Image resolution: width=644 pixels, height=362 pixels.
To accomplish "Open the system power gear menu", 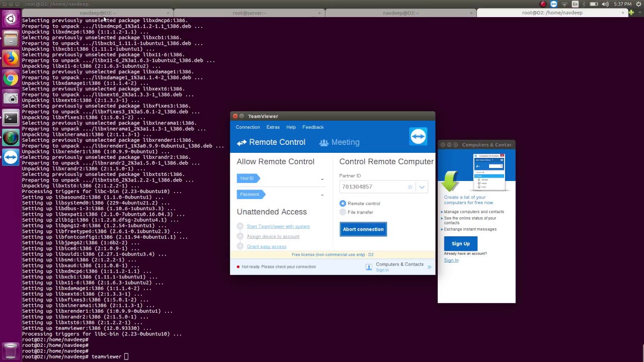I will 637,4.
